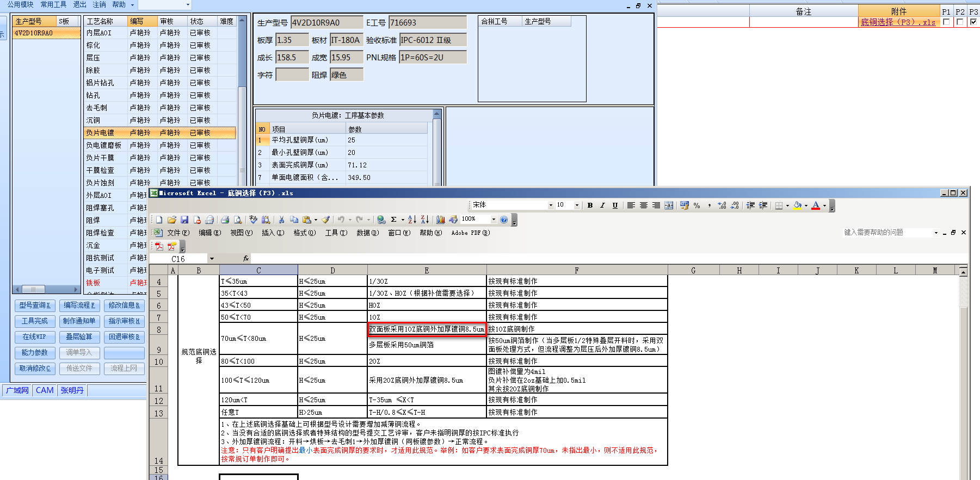
Task: Apply currency style format icon
Action: point(685,205)
